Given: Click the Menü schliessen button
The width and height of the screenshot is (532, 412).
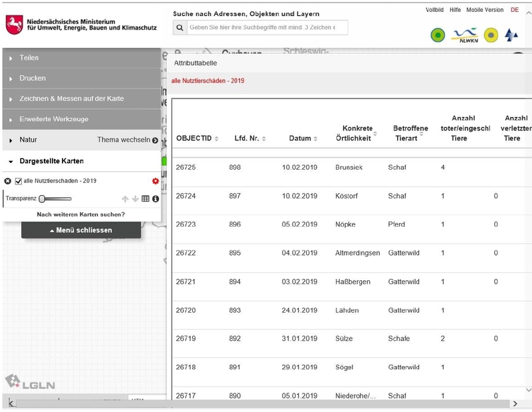Looking at the screenshot, I should [x=81, y=230].
